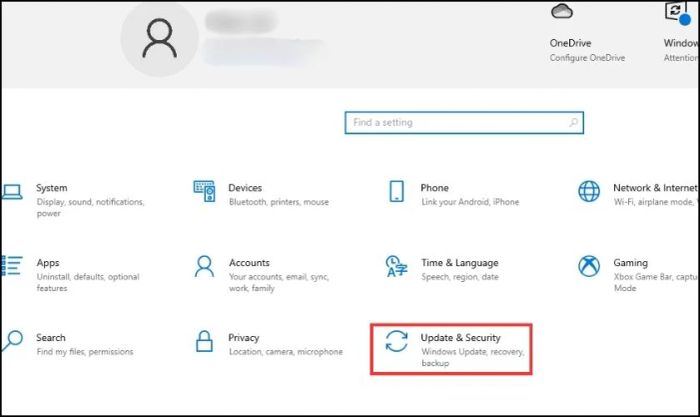This screenshot has width=700, height=417.
Task: Open the Time & Language label
Action: coord(460,263)
